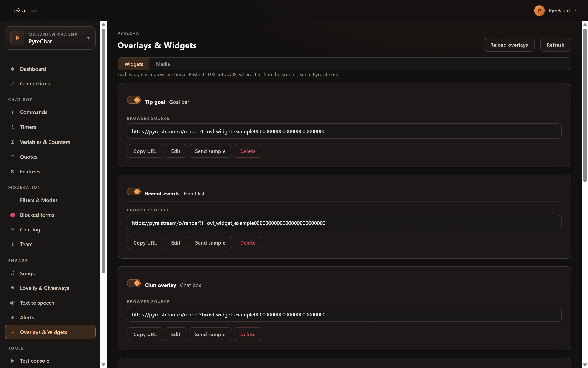
Task: Open Blocked terms
Action: [50, 215]
